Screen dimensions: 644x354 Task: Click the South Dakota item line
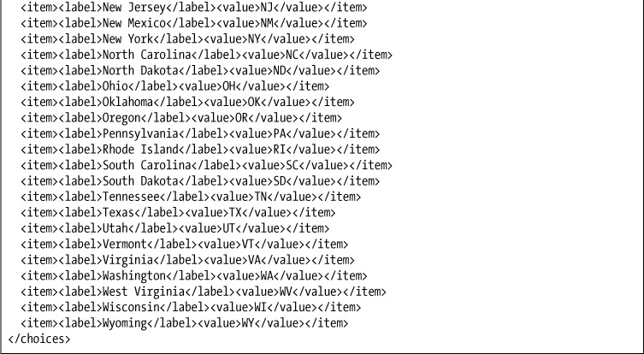pyautogui.click(x=200, y=181)
